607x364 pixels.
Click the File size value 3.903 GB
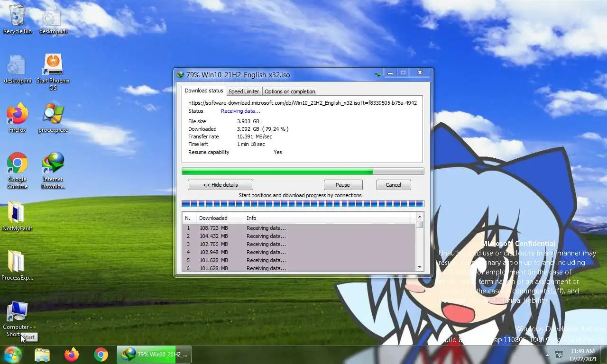[248, 121]
